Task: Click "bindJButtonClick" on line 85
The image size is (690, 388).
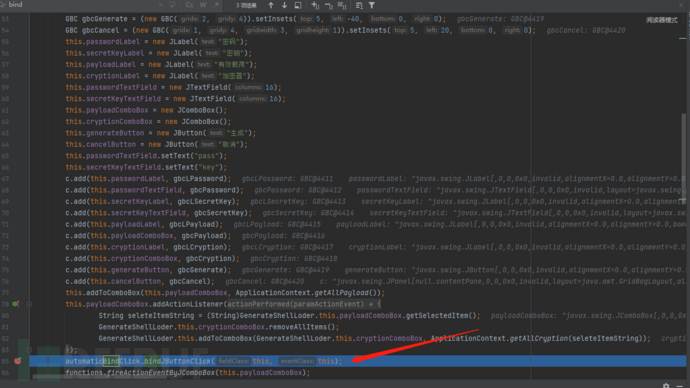Action: pos(177,361)
